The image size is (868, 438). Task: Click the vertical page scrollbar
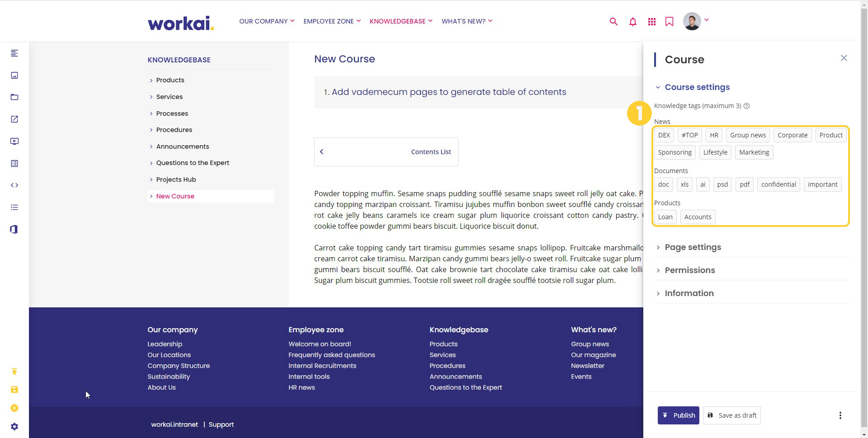(x=864, y=219)
